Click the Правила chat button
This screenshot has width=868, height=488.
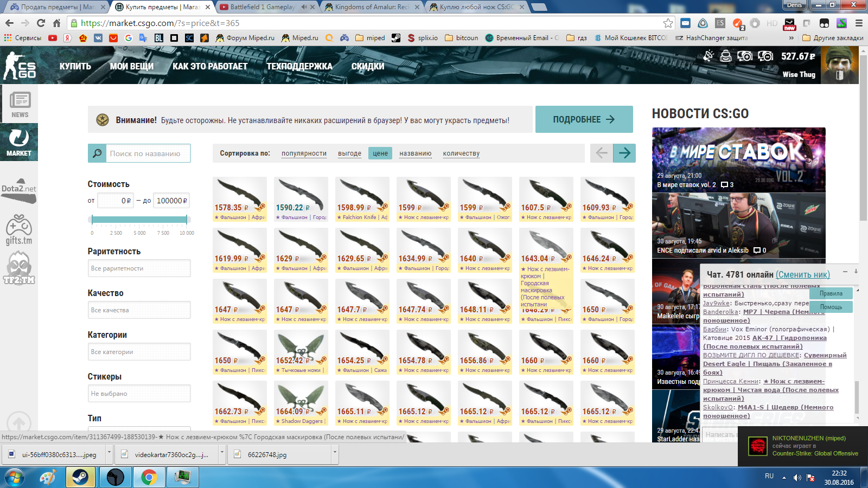pos(831,293)
